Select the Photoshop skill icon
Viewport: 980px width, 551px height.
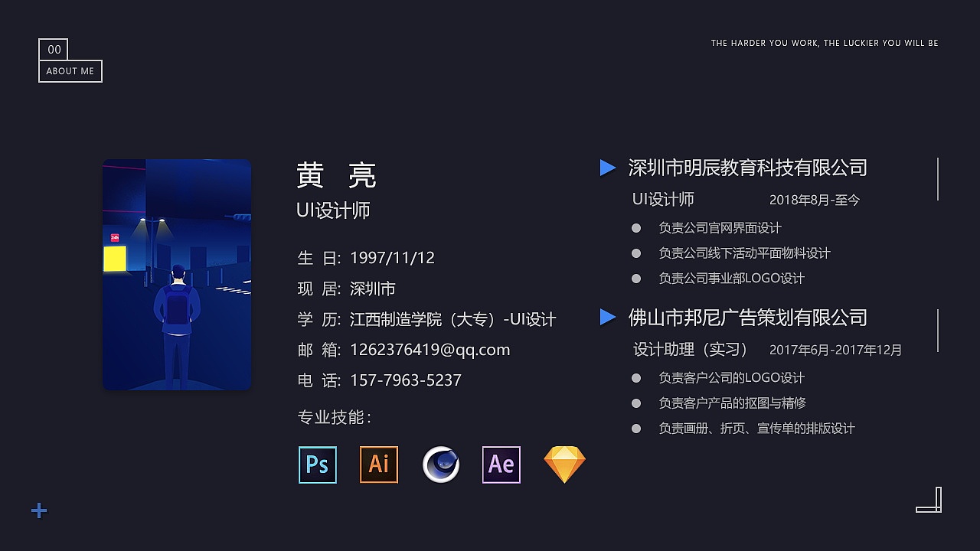pos(317,465)
